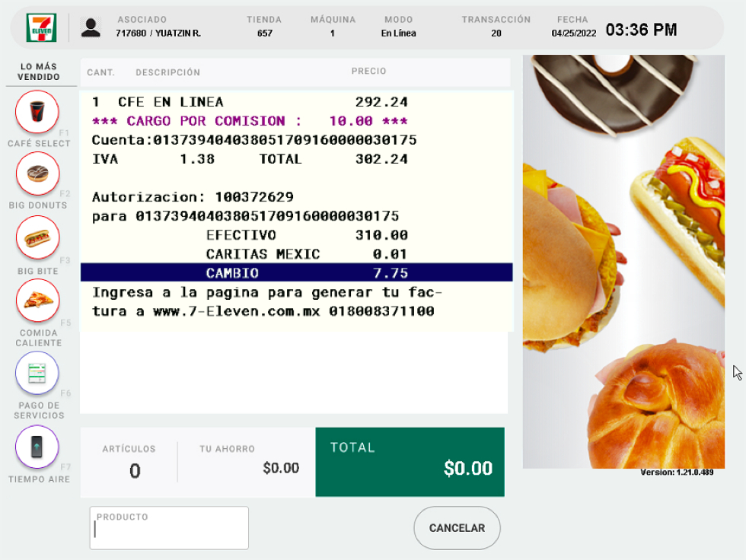Open the Lo Más Vendido tab
Viewport: 746px width, 560px height.
(x=39, y=72)
